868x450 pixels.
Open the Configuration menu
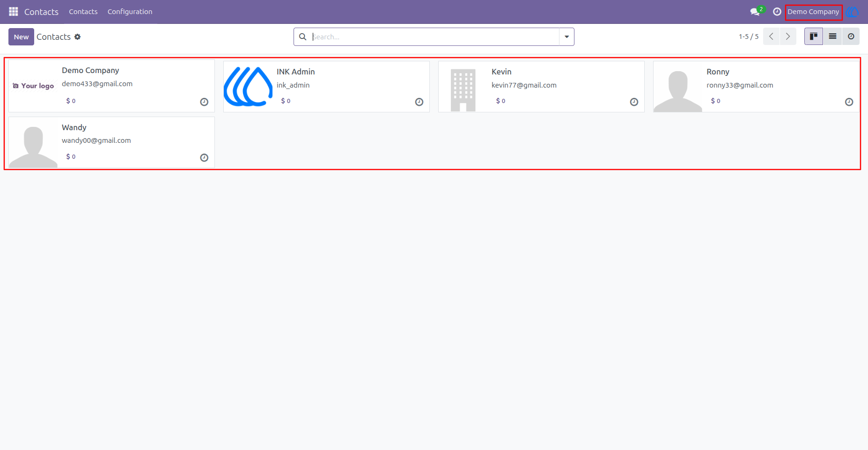[130, 12]
